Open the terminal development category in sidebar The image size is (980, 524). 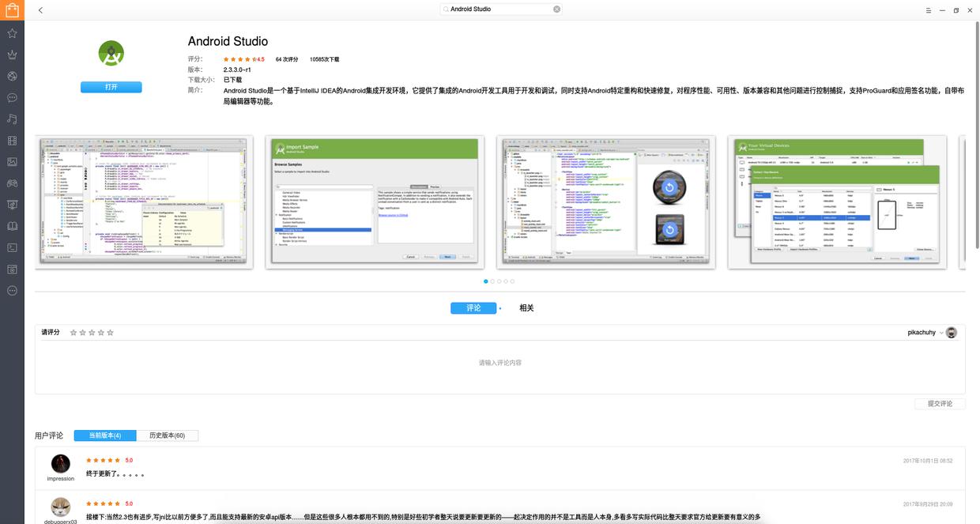12,247
